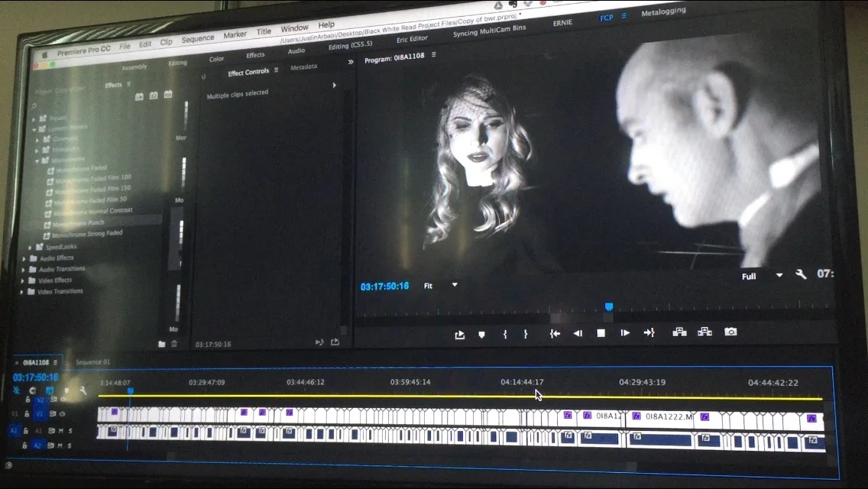Solo audio track A2
This screenshot has width=868, height=489.
[x=70, y=445]
